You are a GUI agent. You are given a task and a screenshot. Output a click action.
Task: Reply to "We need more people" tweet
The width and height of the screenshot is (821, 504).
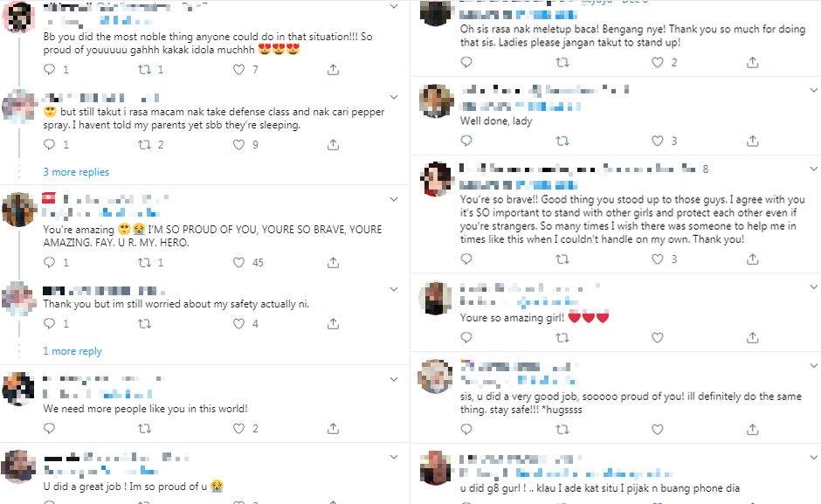point(50,429)
